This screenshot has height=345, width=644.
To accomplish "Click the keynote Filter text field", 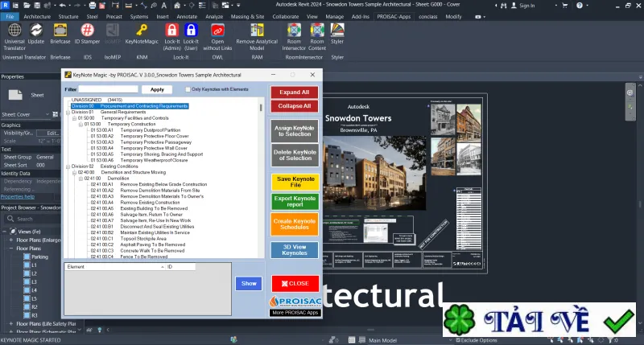I will click(108, 89).
